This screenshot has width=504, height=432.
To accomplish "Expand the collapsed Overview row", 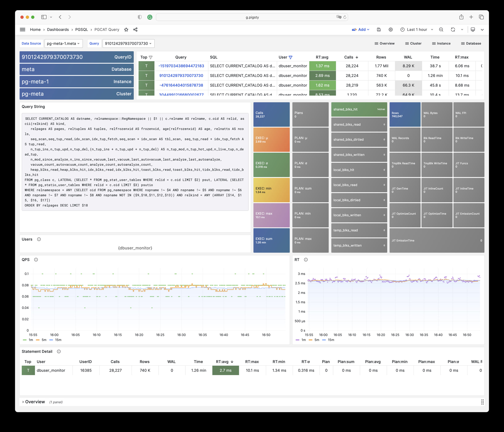I will [34, 402].
